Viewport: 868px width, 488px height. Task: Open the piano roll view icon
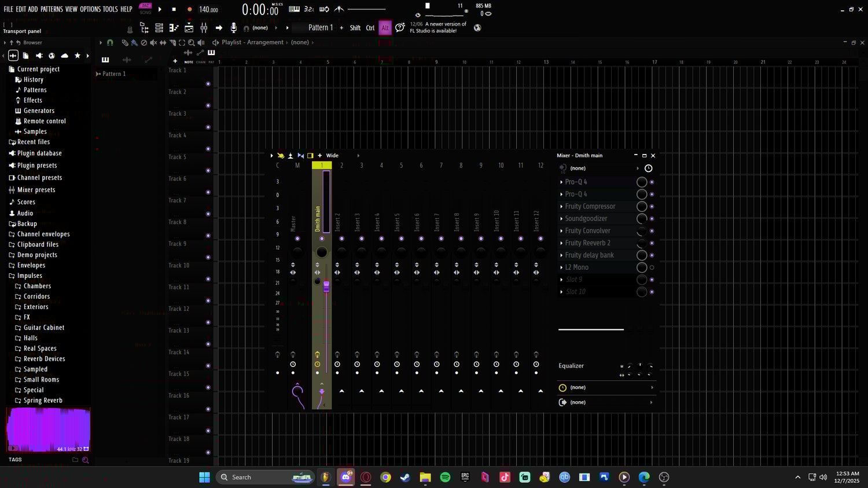(174, 28)
